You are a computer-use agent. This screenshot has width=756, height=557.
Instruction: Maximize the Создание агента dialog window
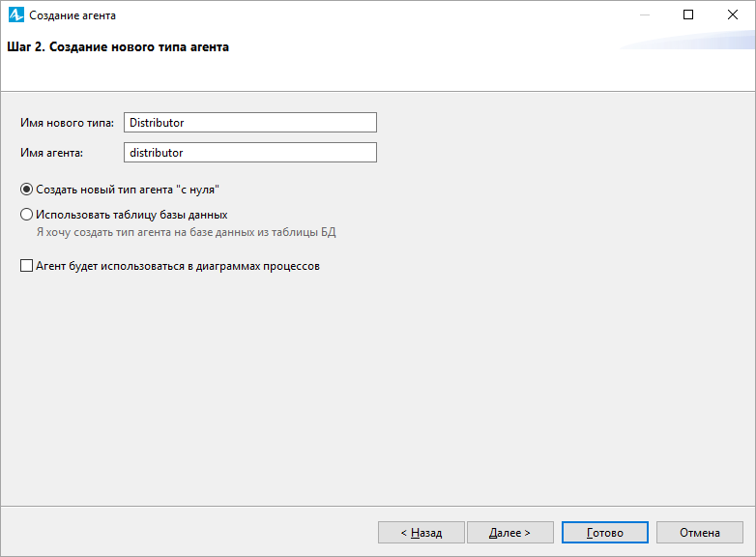[688, 15]
